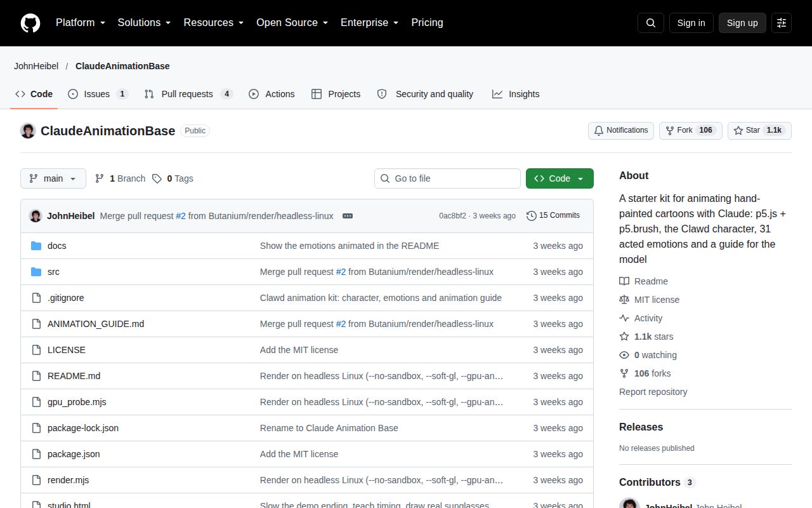Viewport: 812px width, 508px height.
Task: Click the book icon next to Readme
Action: [x=624, y=281]
